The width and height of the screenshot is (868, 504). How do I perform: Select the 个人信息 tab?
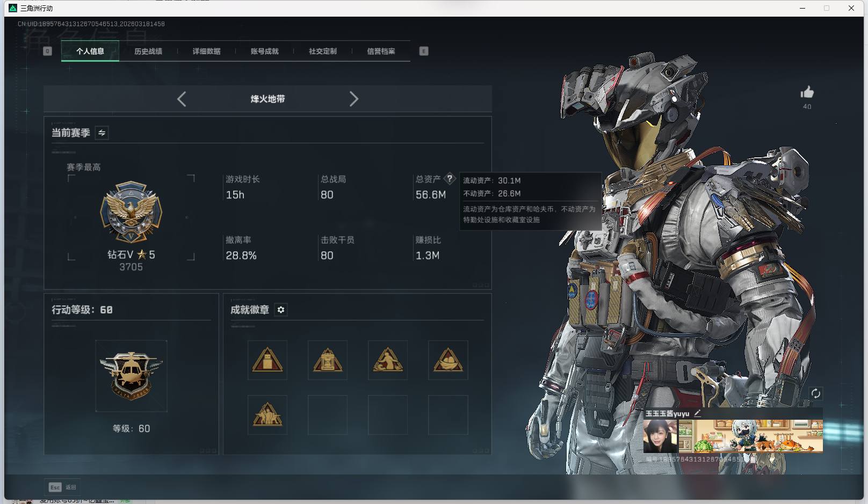tap(90, 52)
